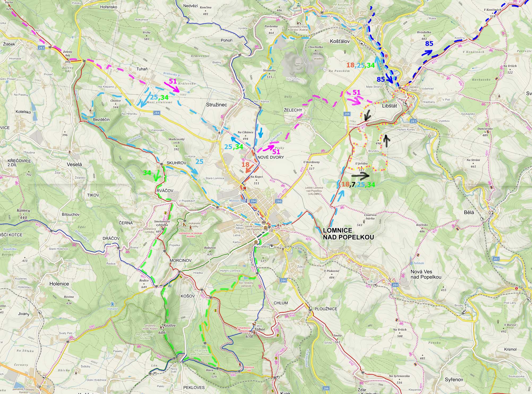Screen dimensions: 532x394
Task: Click the swimming icon near vodopád label
Action: point(113,304)
